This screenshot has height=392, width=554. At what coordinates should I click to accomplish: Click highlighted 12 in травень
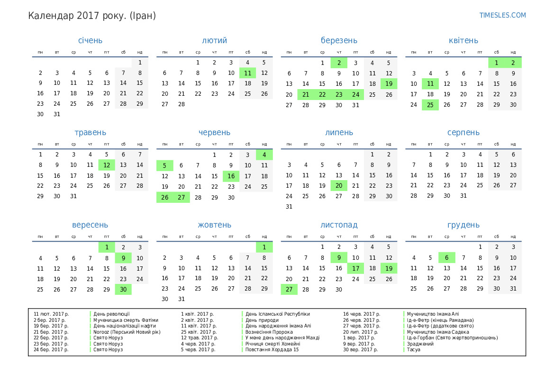(x=107, y=165)
